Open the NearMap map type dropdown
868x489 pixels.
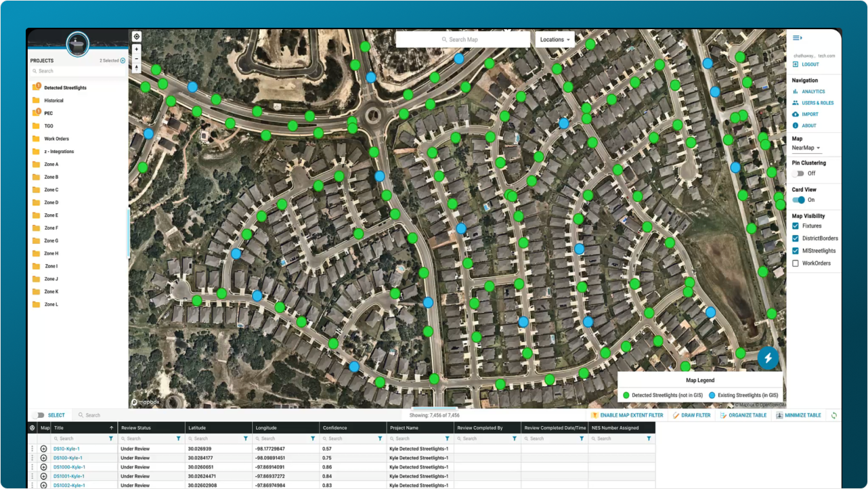[x=806, y=148]
